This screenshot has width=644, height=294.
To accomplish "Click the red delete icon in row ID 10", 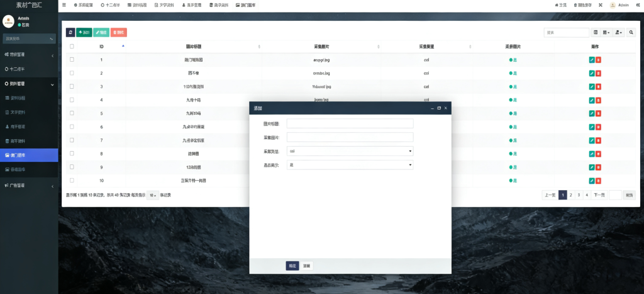I will [599, 181].
